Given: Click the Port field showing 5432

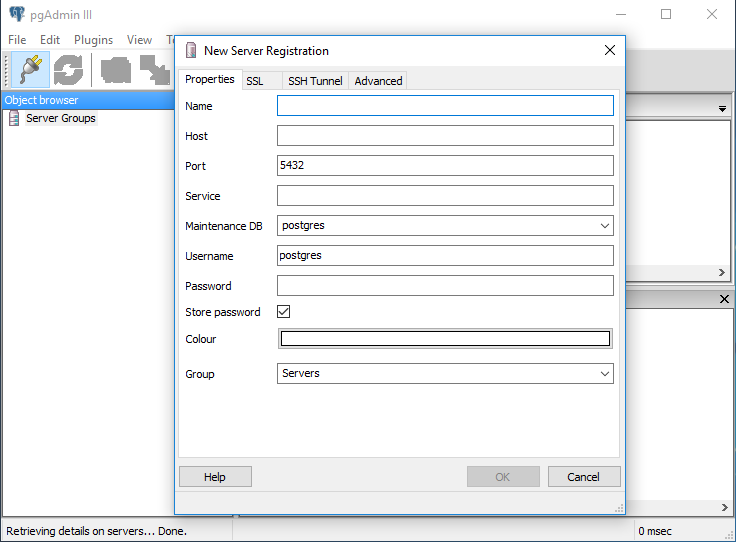Looking at the screenshot, I should (x=445, y=166).
